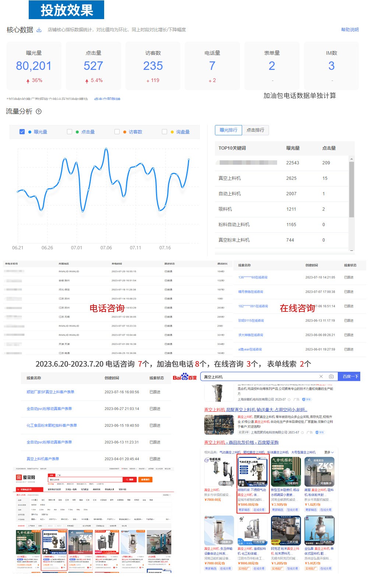The height and width of the screenshot is (588, 368).
Task: Open the 帮助说明 link
Action: (350, 30)
